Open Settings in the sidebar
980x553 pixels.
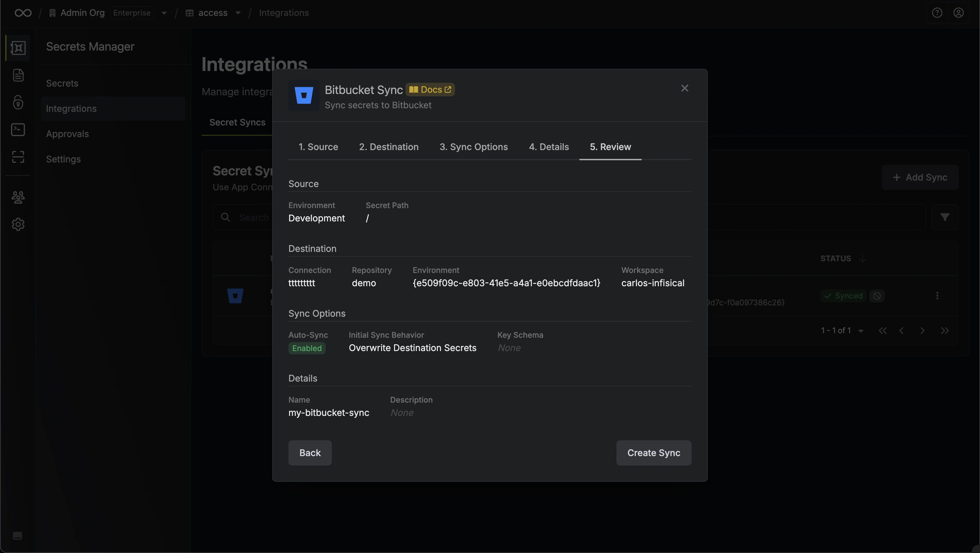point(113,159)
